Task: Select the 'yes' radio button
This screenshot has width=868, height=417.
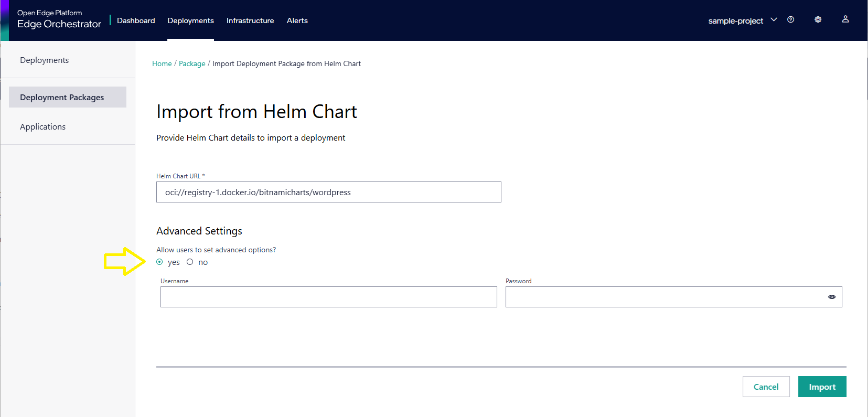Action: 160,262
